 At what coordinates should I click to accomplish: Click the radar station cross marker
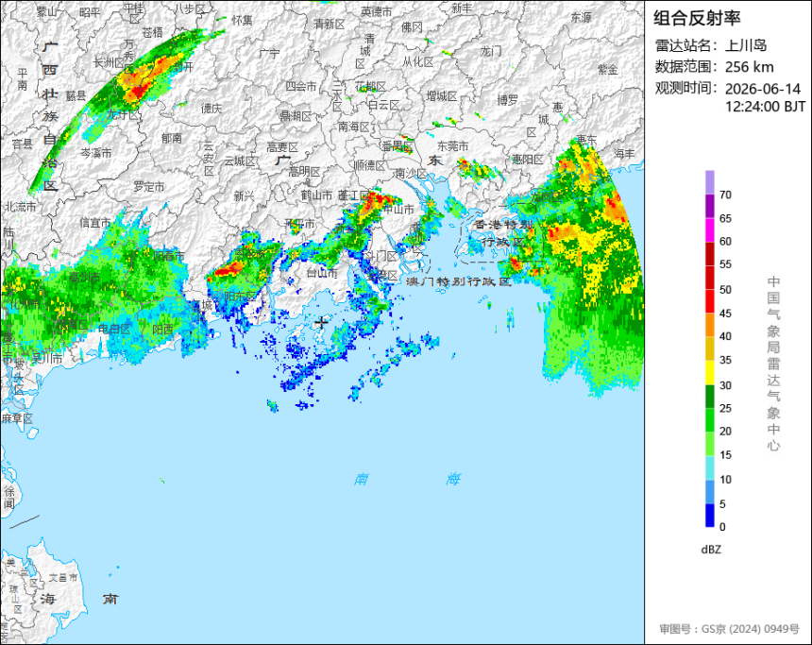tap(322, 322)
